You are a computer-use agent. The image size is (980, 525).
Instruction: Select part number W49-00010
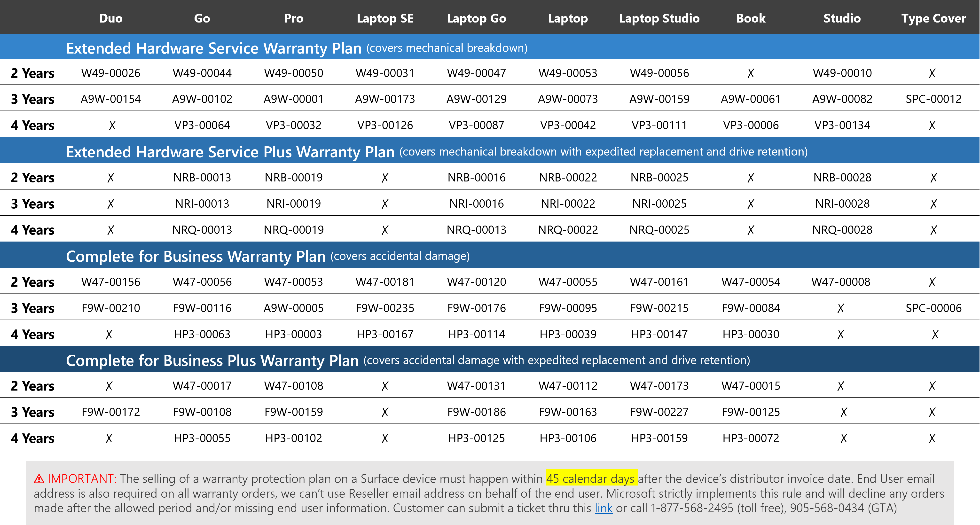(842, 73)
